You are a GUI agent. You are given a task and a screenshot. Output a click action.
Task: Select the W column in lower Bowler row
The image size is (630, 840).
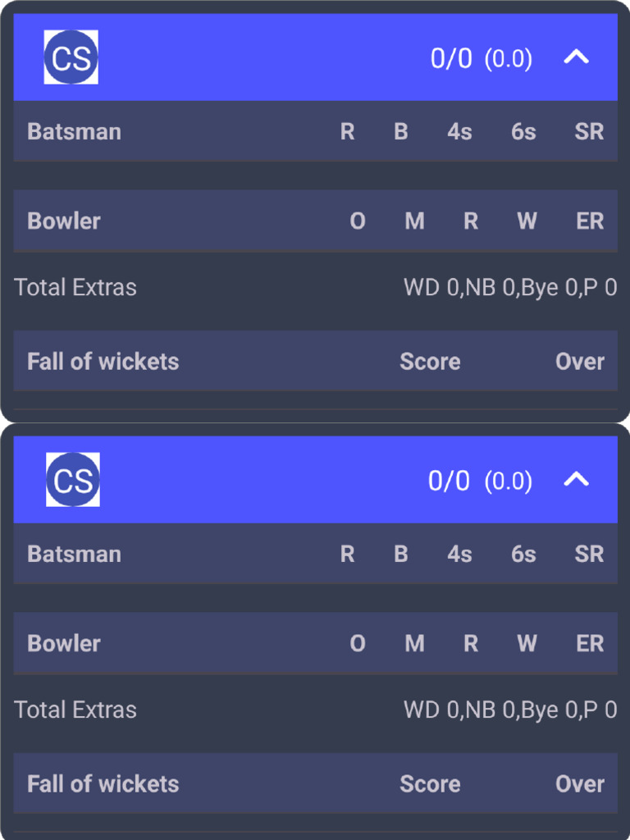pyautogui.click(x=527, y=644)
